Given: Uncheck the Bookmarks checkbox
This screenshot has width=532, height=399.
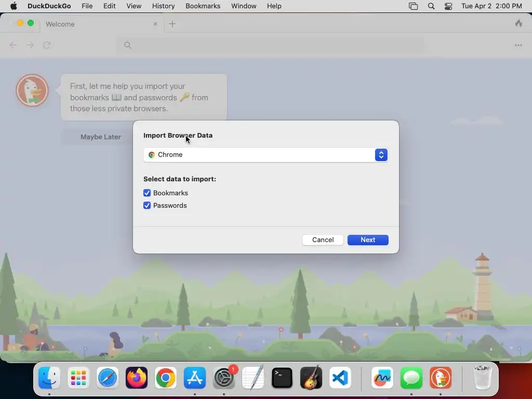Looking at the screenshot, I should tap(147, 193).
